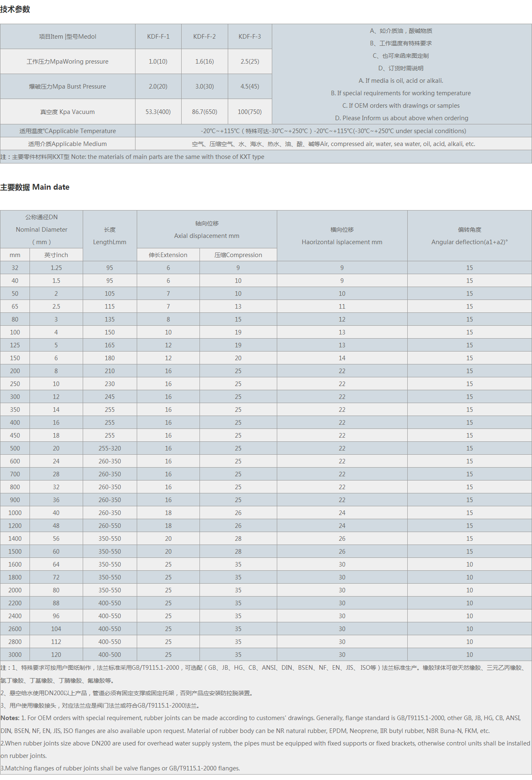Select the Length Lmm column header
The height and width of the screenshot is (780, 532).
(110, 236)
